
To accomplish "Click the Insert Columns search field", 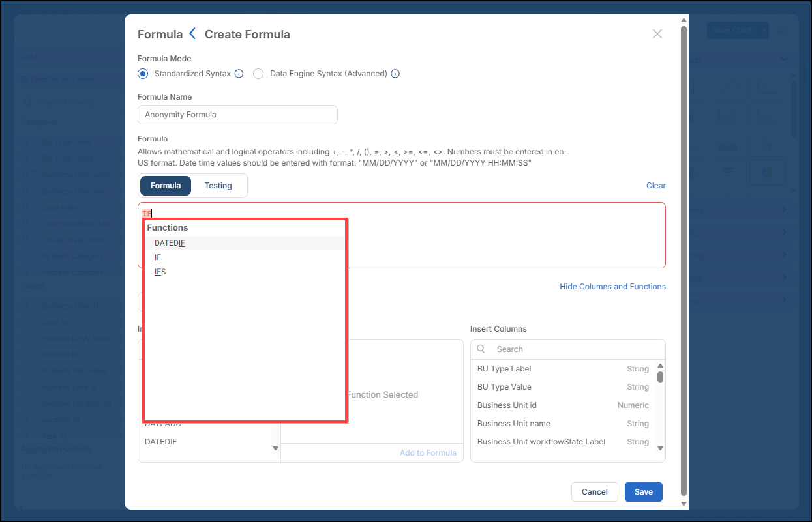I will (567, 349).
